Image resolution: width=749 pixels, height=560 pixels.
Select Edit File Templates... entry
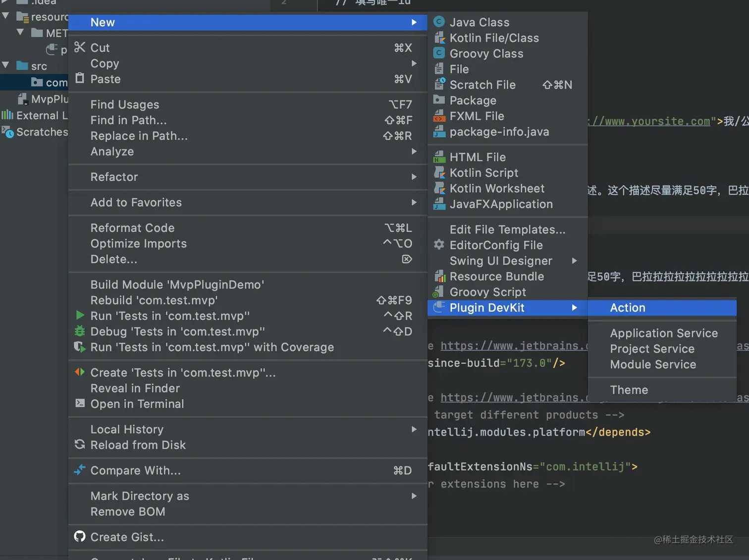tap(507, 229)
